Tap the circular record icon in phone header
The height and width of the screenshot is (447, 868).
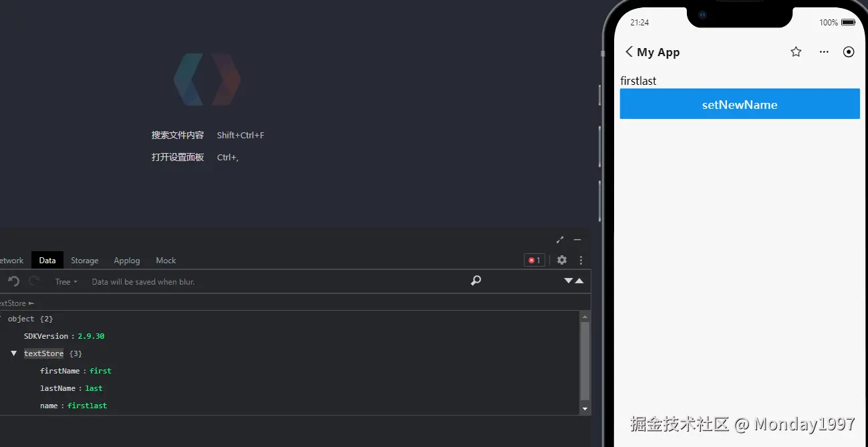(x=849, y=52)
